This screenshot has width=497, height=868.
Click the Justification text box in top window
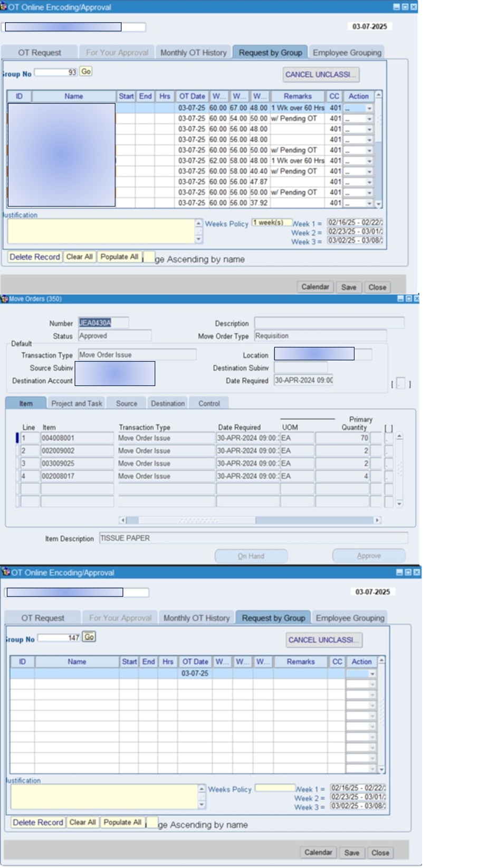tap(101, 231)
